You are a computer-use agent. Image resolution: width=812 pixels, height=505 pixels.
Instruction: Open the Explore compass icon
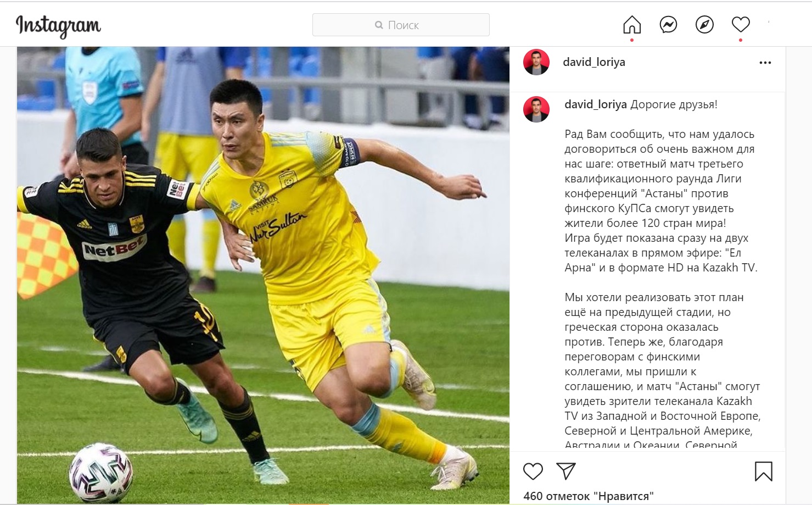tap(704, 25)
